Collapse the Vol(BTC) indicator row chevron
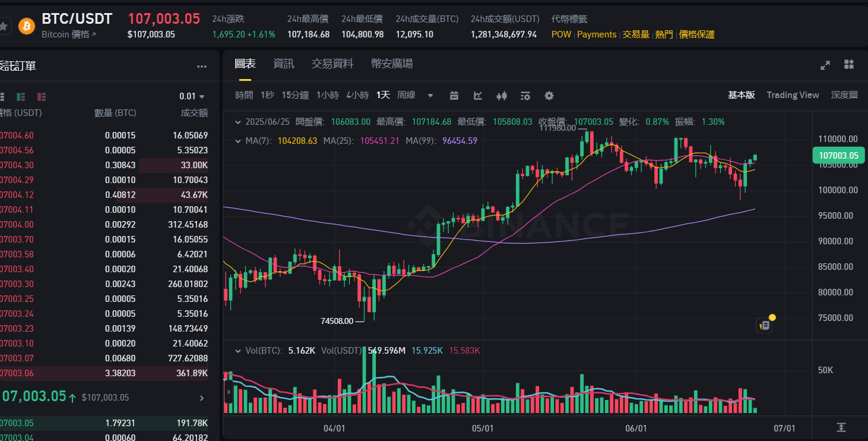 [238, 351]
